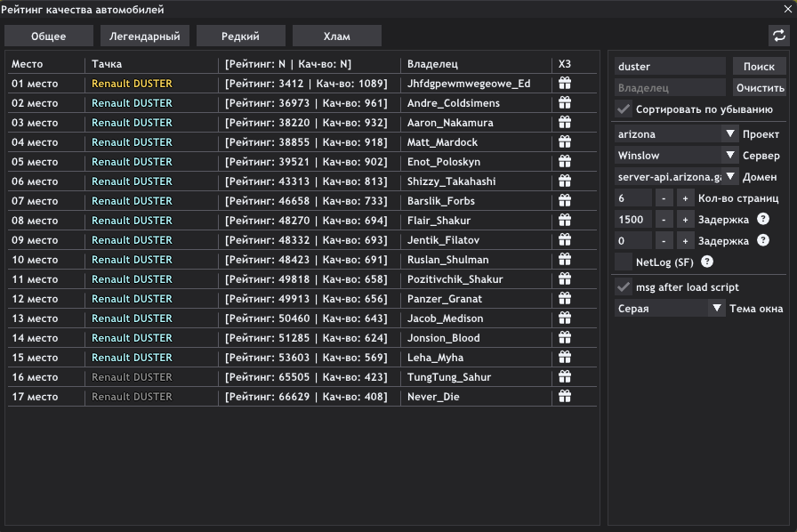Click [Рейтинг: 36973 | Кач-во: 961] cell
The height and width of the screenshot is (532, 797).
(x=307, y=103)
